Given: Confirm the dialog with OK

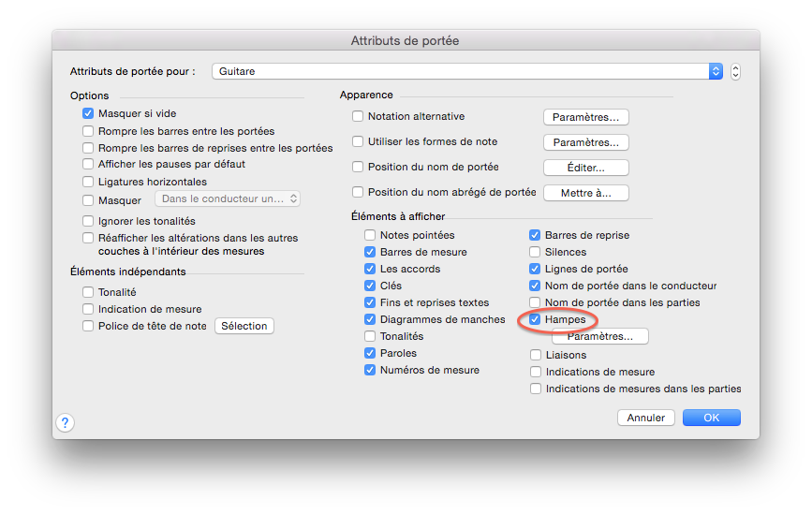Looking at the screenshot, I should 711,418.
